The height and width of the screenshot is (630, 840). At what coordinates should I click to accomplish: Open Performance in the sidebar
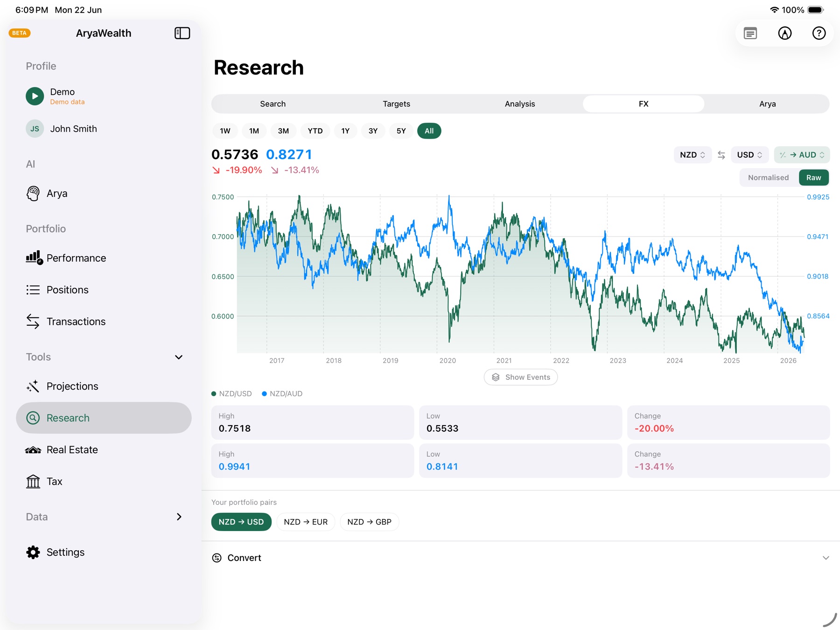coord(104,258)
